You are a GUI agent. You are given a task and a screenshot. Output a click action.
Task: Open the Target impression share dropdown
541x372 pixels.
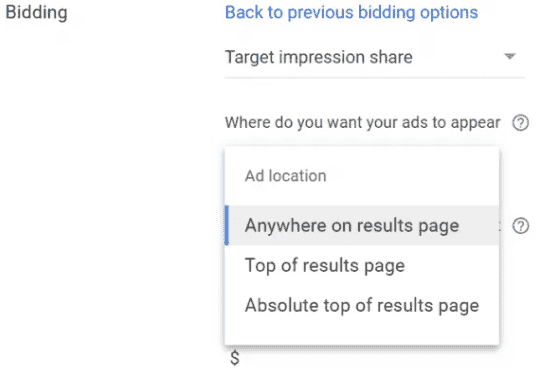click(x=375, y=57)
